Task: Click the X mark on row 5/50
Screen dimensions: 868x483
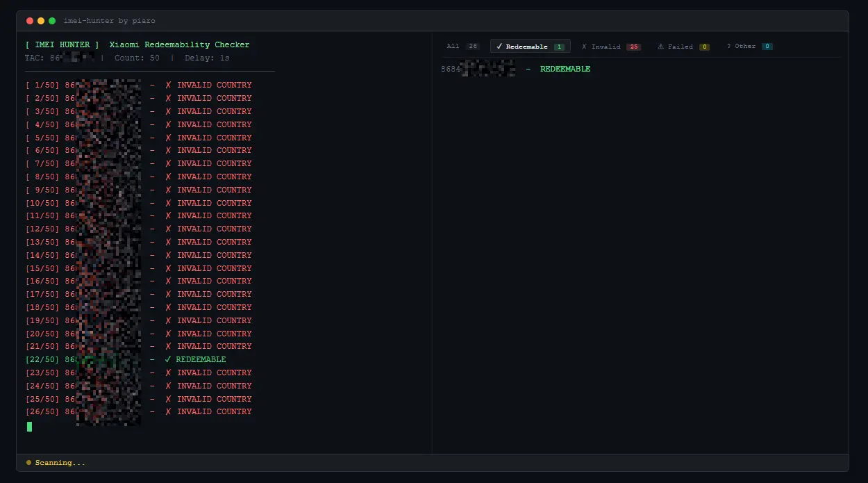Action: point(168,138)
